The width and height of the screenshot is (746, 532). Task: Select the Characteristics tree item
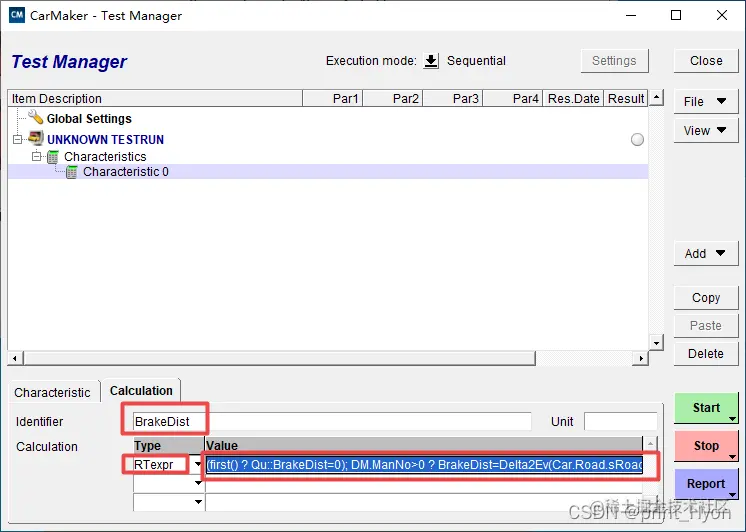tap(105, 157)
